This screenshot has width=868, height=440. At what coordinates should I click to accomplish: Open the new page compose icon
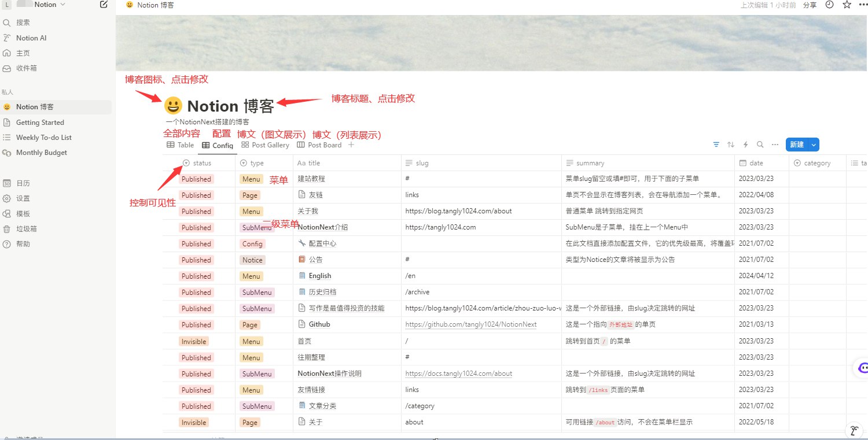(104, 5)
